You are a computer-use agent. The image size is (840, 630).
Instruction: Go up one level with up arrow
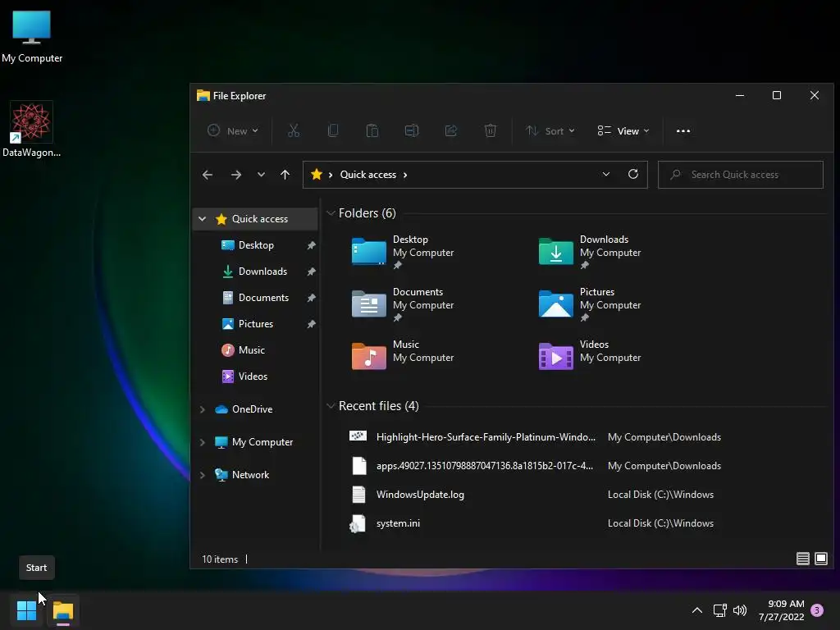(x=285, y=175)
